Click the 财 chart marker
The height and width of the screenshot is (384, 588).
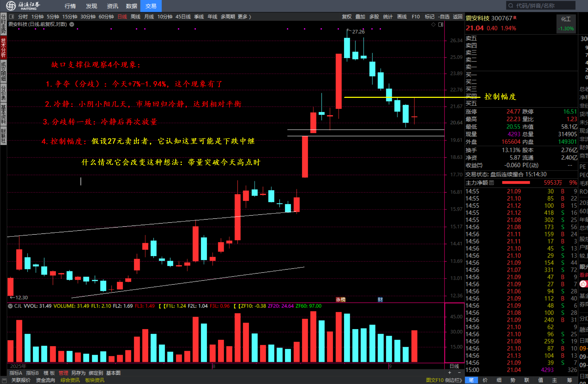tap(380, 300)
